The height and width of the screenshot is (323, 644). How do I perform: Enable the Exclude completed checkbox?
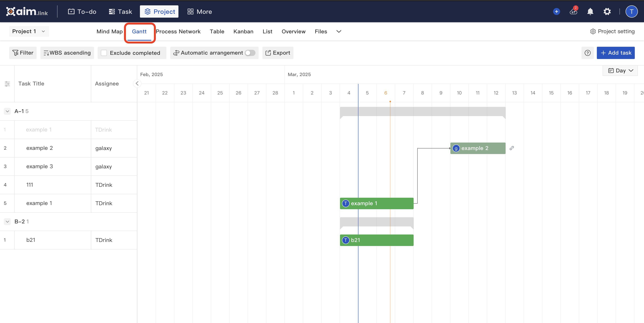coord(104,53)
